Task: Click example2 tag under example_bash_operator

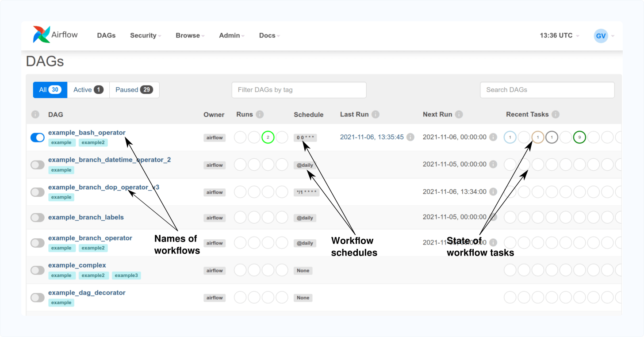Action: click(x=93, y=142)
